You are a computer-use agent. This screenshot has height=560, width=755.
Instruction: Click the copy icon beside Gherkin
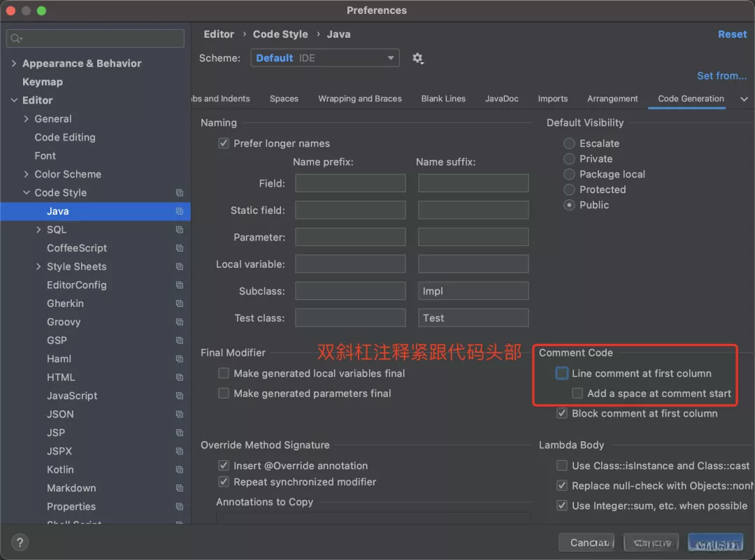[180, 303]
